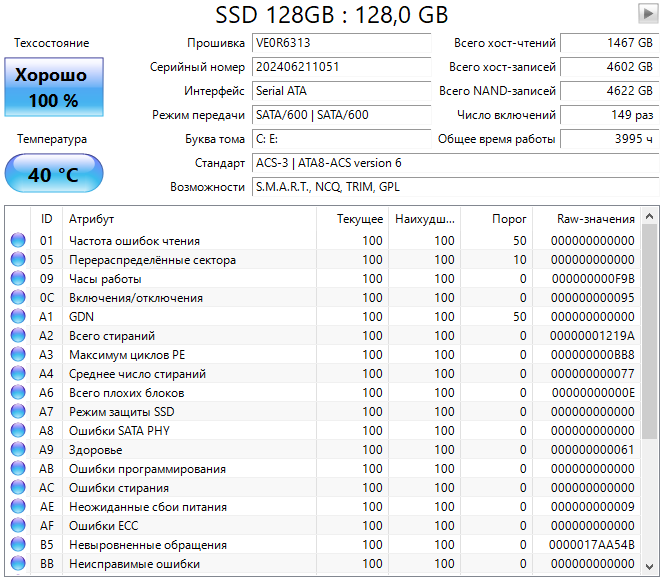
Task: Click the GDN attribute name
Action: point(82,317)
